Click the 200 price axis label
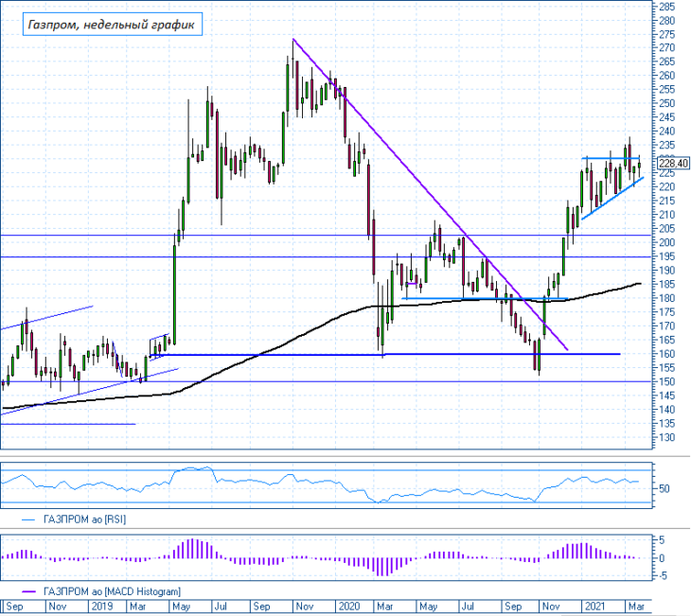691x616 pixels. 666,243
